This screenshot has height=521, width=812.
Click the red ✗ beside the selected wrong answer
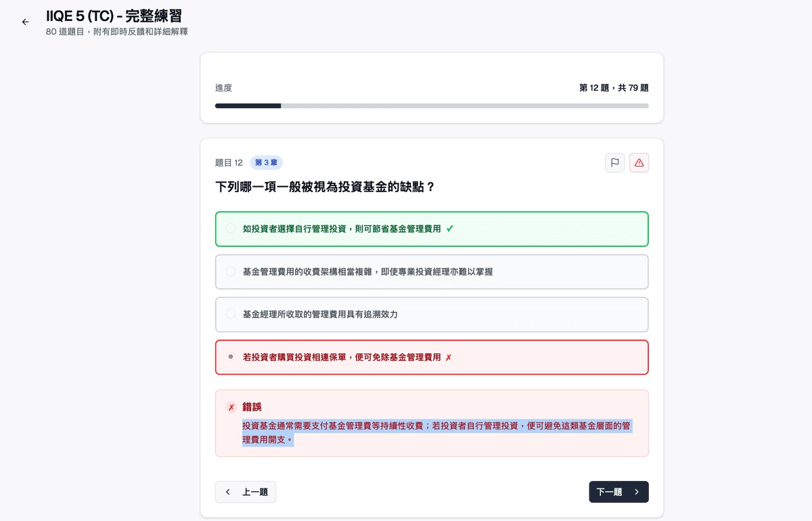(448, 357)
